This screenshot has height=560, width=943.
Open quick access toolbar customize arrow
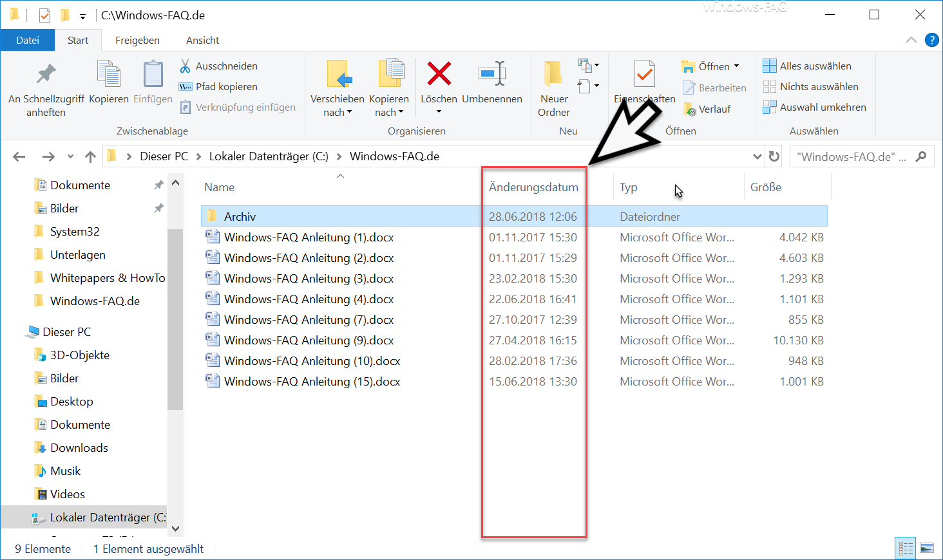pos(82,15)
